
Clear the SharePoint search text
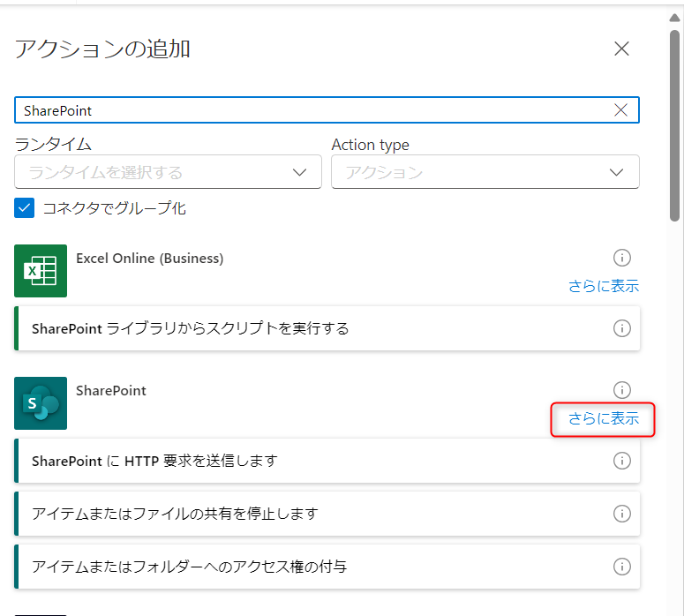[620, 110]
